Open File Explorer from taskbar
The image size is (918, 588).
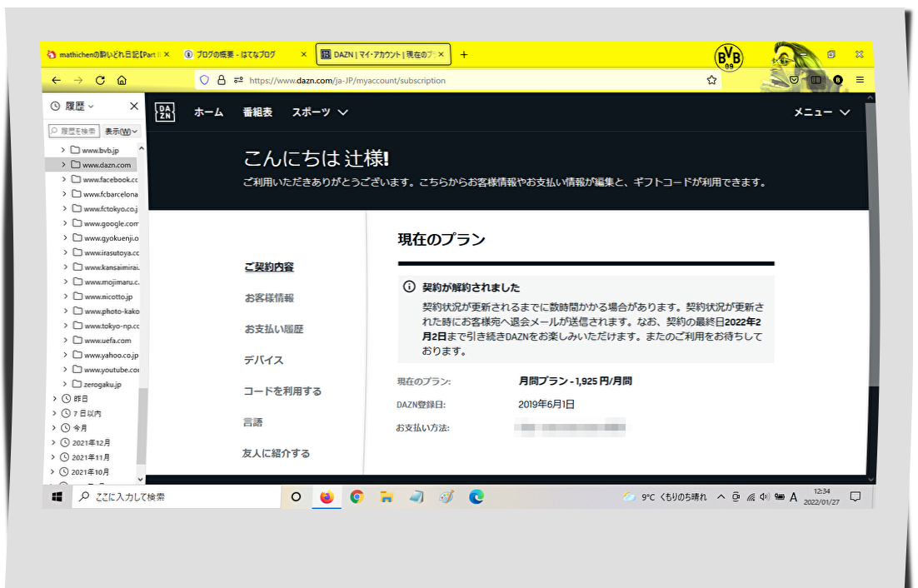[387, 496]
